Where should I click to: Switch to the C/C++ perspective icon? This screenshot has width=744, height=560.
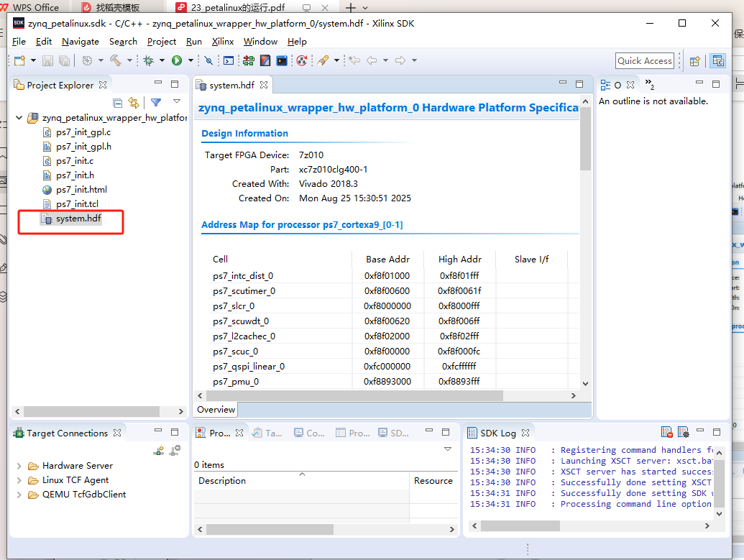(718, 61)
